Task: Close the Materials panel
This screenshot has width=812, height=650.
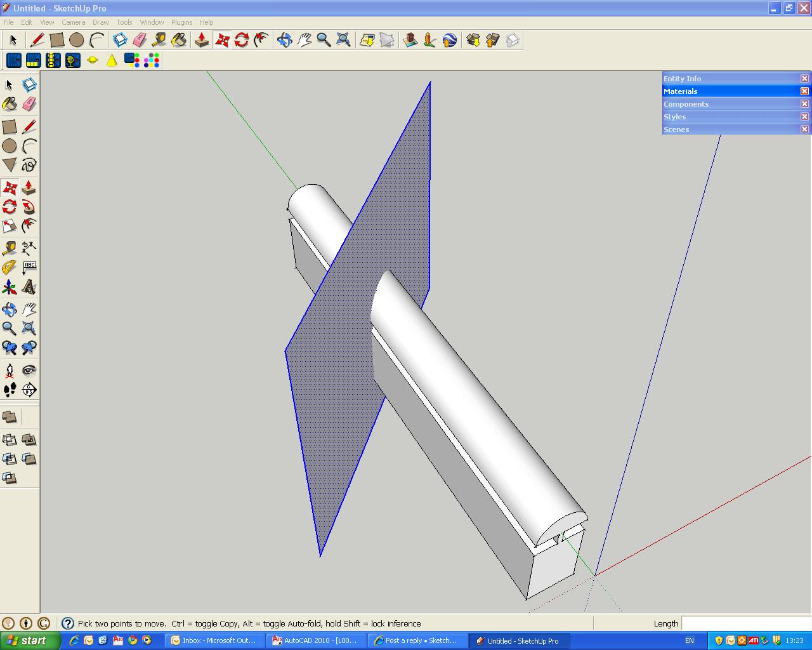Action: click(804, 91)
